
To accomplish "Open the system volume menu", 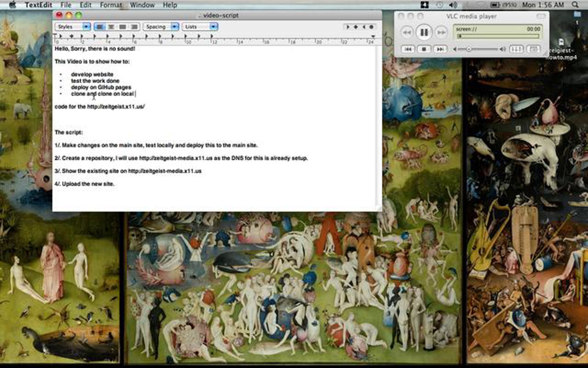I will [x=453, y=5].
